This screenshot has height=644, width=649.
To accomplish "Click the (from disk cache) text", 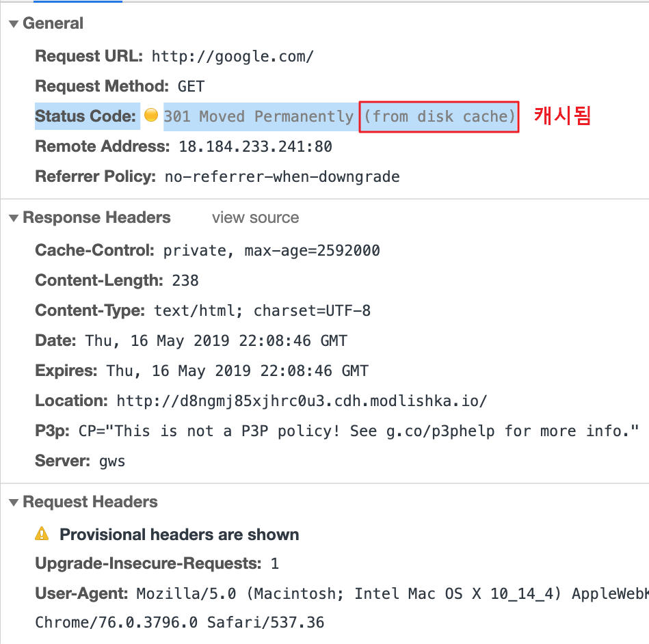I will (x=439, y=116).
